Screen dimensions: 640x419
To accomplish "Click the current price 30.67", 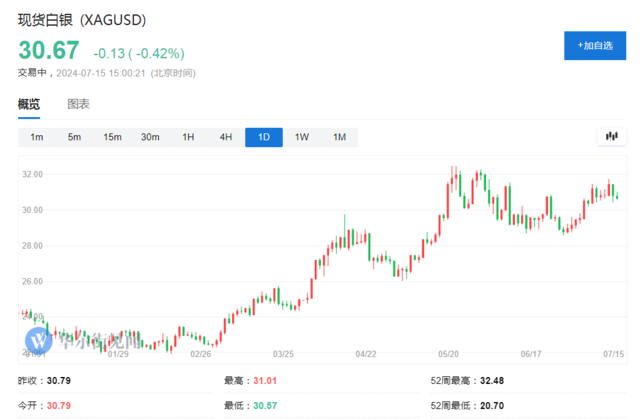I will point(49,50).
